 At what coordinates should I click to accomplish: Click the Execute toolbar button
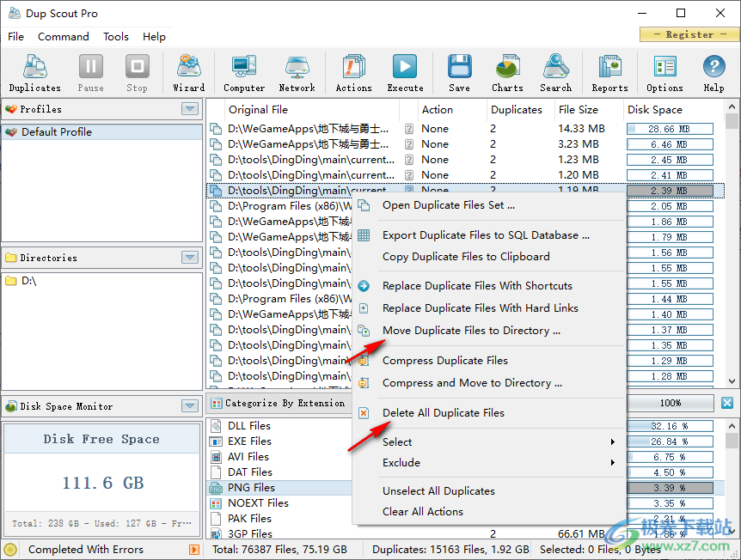(x=405, y=73)
